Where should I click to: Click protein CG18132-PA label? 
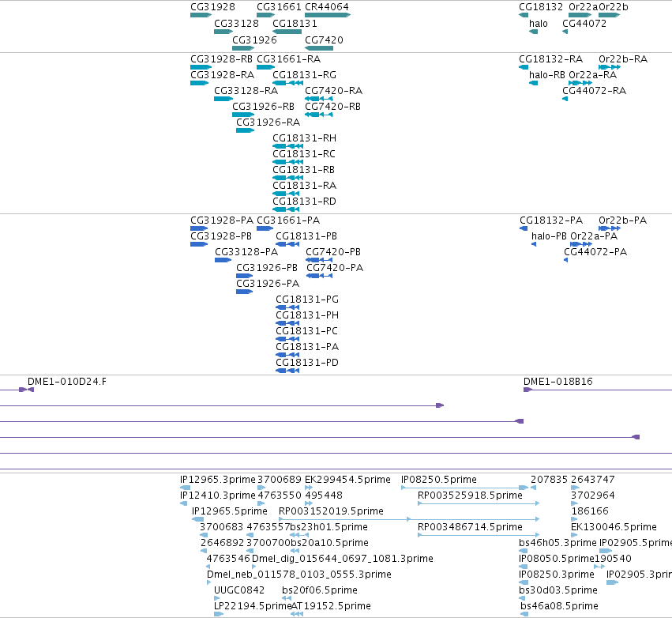(x=551, y=220)
